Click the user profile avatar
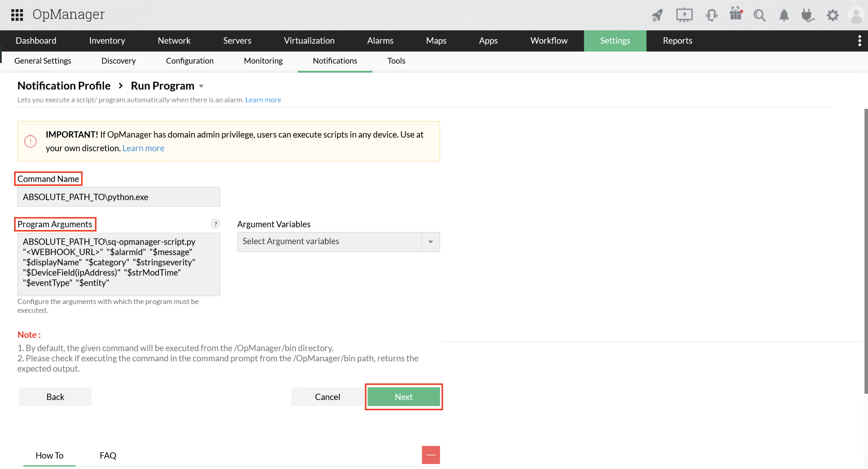Viewport: 868px width, 469px height. (x=856, y=15)
